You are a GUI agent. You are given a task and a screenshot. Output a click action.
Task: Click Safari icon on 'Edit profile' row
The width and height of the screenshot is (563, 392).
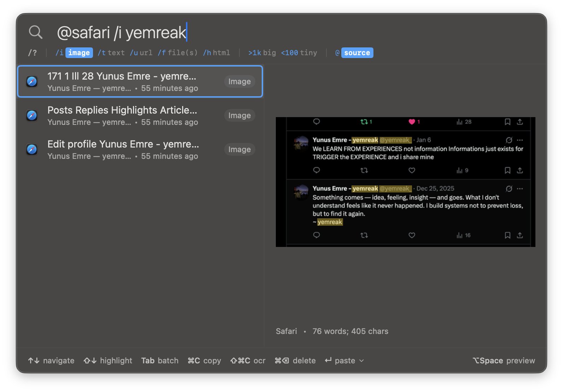(32, 149)
